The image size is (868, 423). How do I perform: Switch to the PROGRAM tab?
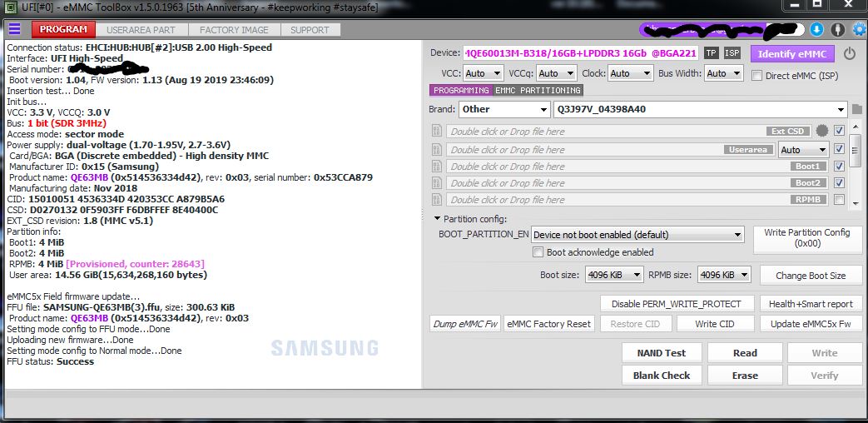[x=63, y=29]
